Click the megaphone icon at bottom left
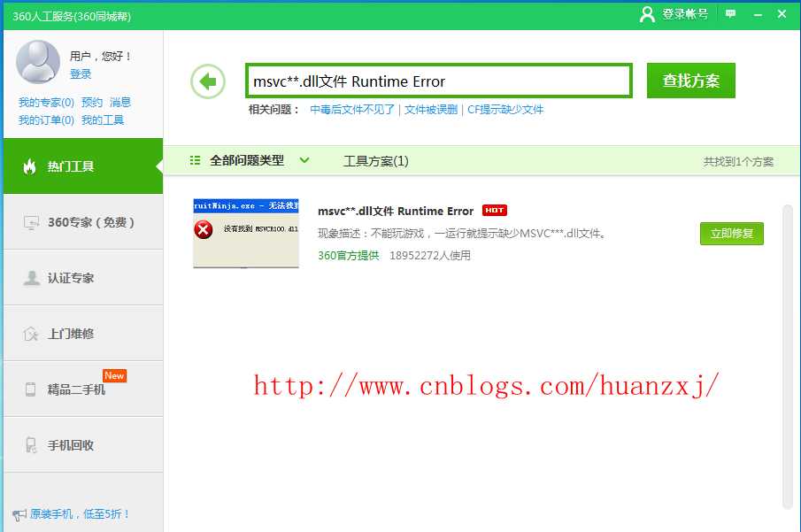 click(x=19, y=515)
